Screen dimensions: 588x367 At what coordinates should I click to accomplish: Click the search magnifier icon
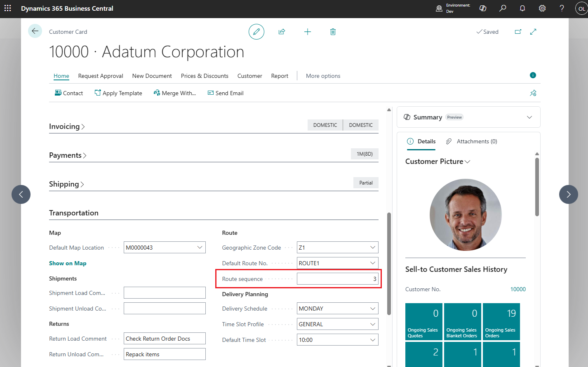[x=502, y=8]
